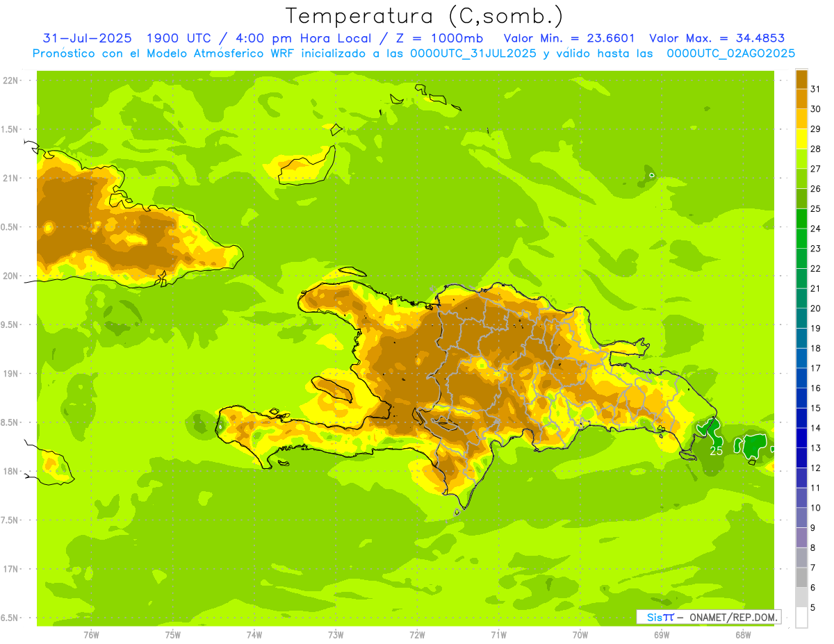834x644 pixels.
Task: Click the teal swatch between 19 and 20
Action: (x=801, y=318)
